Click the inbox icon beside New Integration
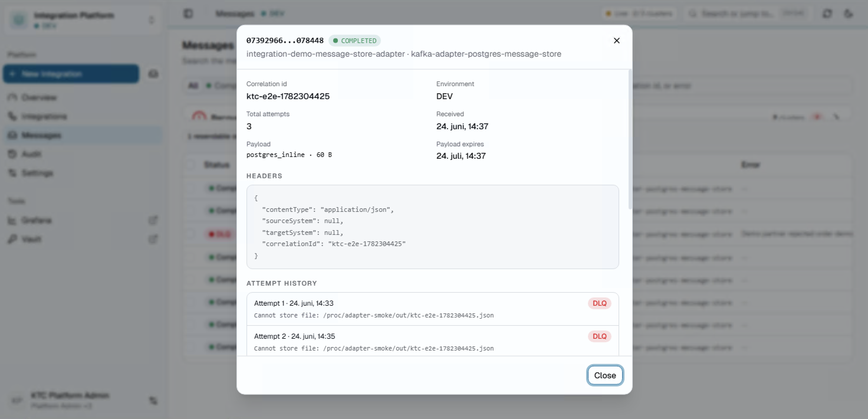 (x=153, y=73)
